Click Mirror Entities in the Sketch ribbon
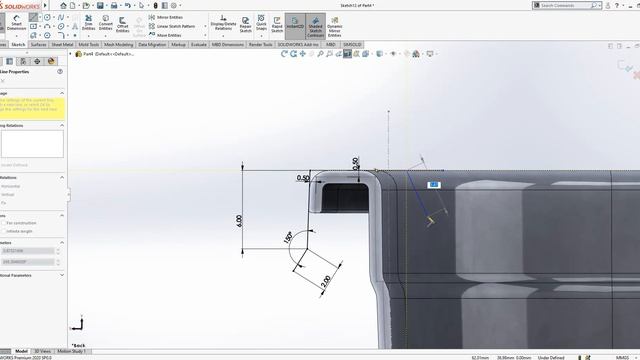 pos(166,17)
